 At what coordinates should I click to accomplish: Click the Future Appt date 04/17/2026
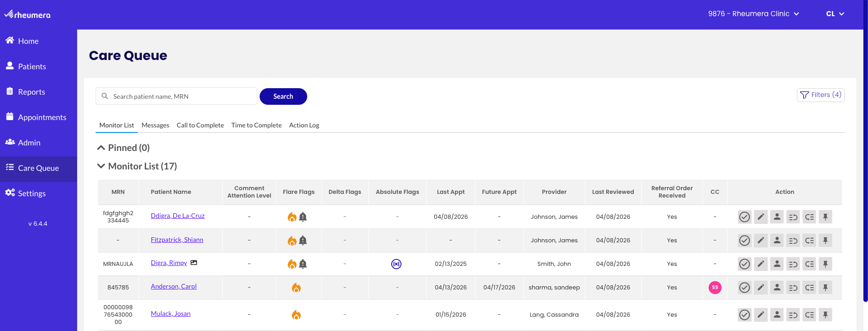click(x=499, y=287)
